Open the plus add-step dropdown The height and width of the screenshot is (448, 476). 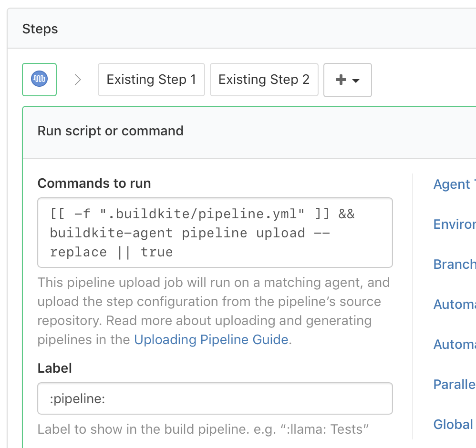tap(347, 80)
